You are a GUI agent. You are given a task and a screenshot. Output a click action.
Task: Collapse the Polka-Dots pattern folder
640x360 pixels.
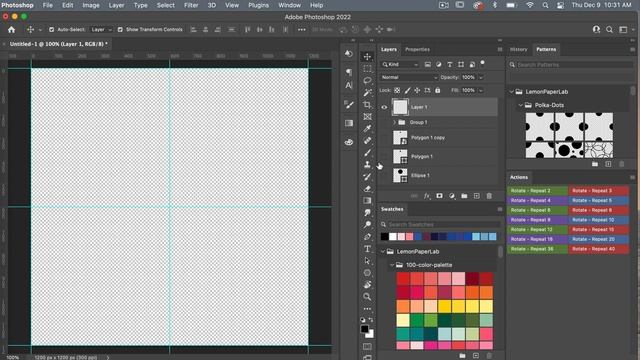pyautogui.click(x=521, y=105)
